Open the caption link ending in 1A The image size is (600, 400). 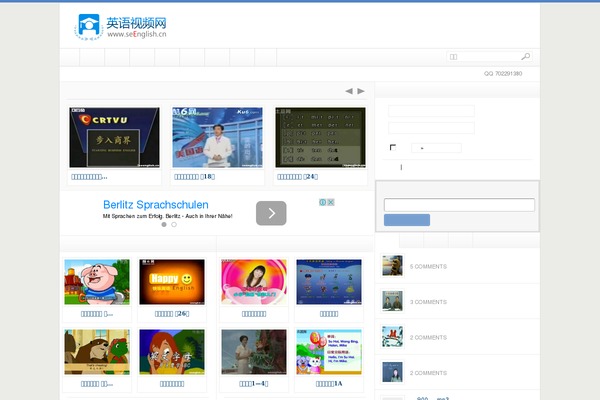329,384
